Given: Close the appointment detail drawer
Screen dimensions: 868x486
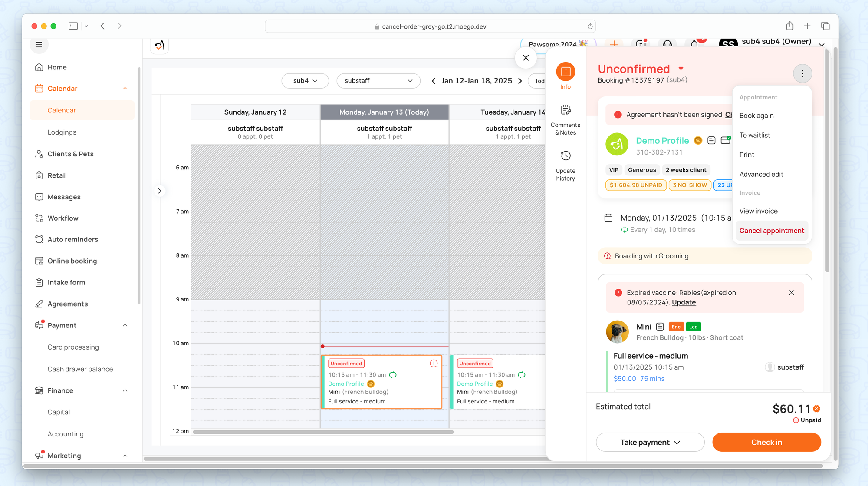Looking at the screenshot, I should pos(526,58).
